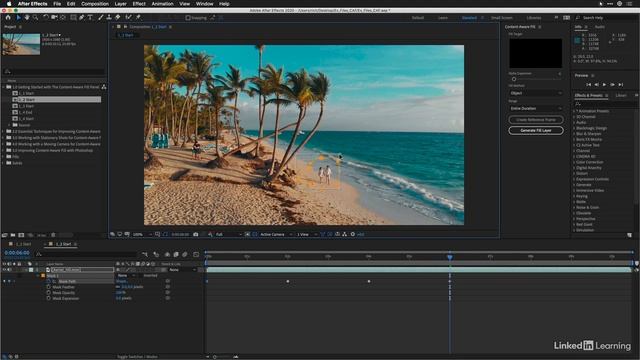The width and height of the screenshot is (640, 360).
Task: Select the Camera tool in toolbar
Action: point(54,18)
